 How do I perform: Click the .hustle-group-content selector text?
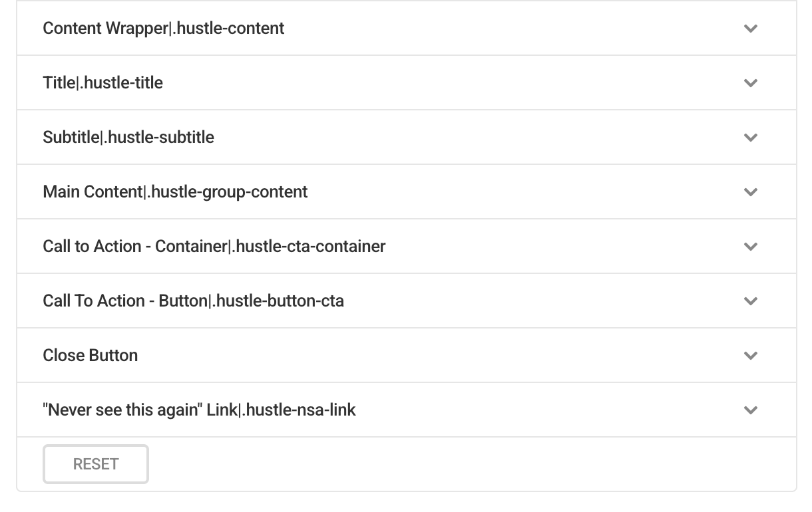tap(228, 192)
